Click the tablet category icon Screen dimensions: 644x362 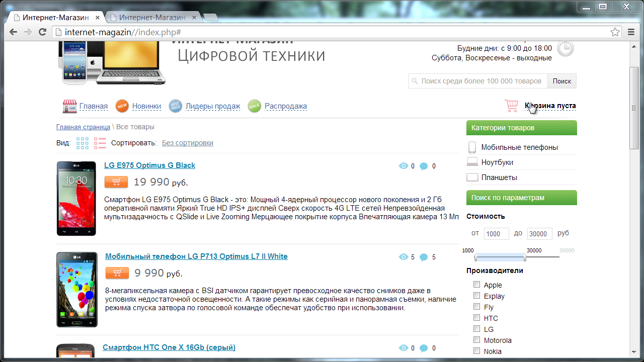pos(472,177)
